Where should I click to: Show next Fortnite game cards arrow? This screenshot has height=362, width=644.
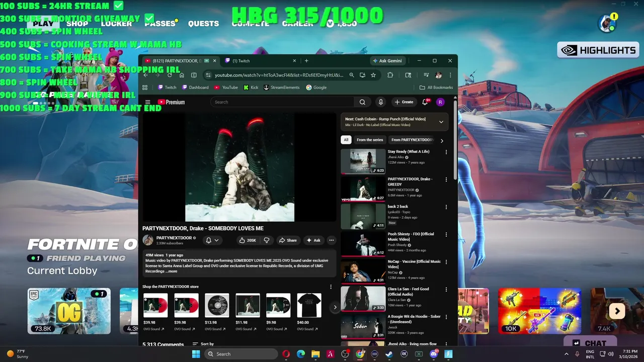[617, 311]
